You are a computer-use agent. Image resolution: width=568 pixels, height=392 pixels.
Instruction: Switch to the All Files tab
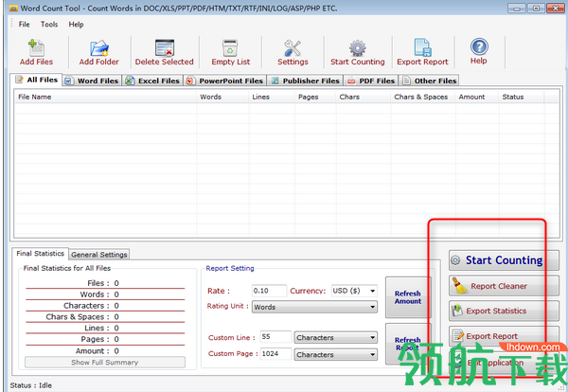tap(37, 80)
